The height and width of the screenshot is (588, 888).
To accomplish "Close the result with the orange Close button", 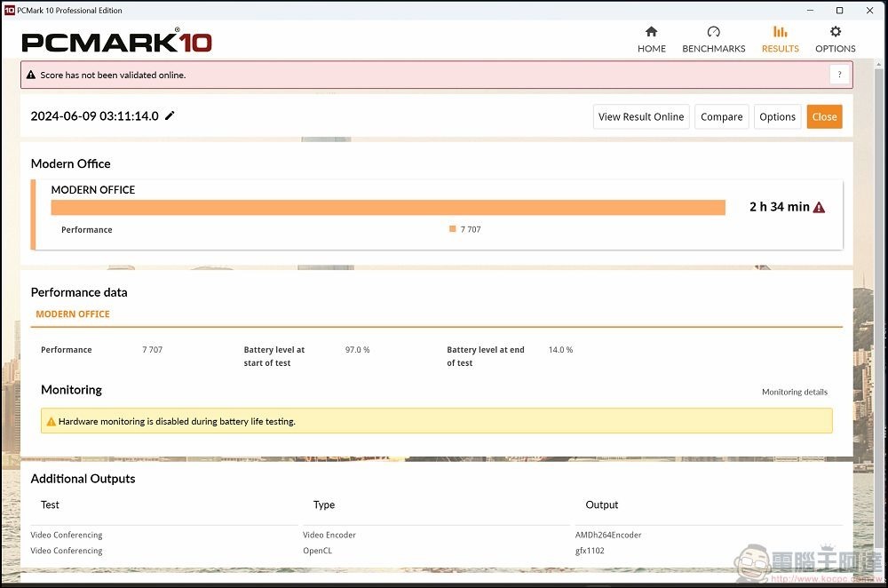I will pos(824,116).
